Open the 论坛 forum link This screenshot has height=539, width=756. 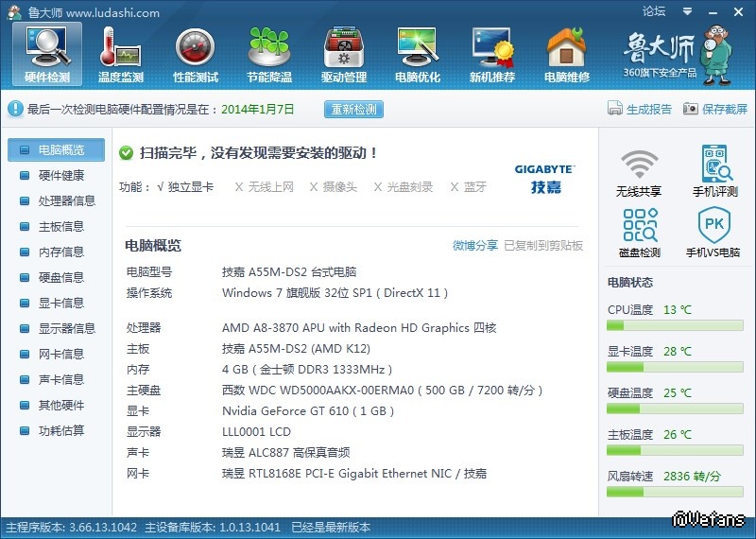click(x=653, y=11)
